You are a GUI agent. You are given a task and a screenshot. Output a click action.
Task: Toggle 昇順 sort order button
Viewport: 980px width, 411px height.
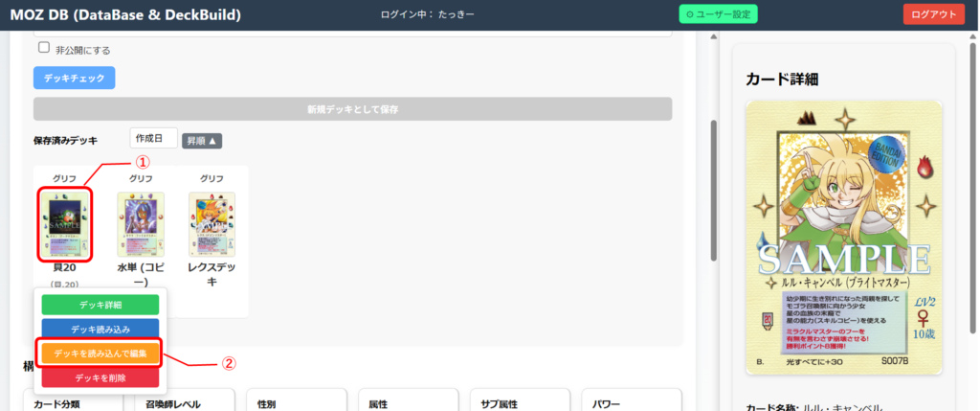coord(202,141)
